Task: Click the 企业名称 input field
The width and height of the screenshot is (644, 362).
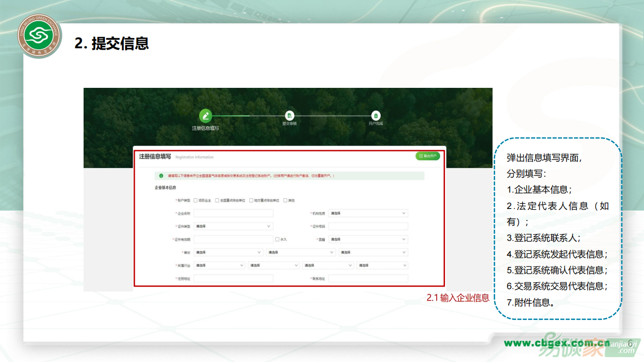Action: 233,213
